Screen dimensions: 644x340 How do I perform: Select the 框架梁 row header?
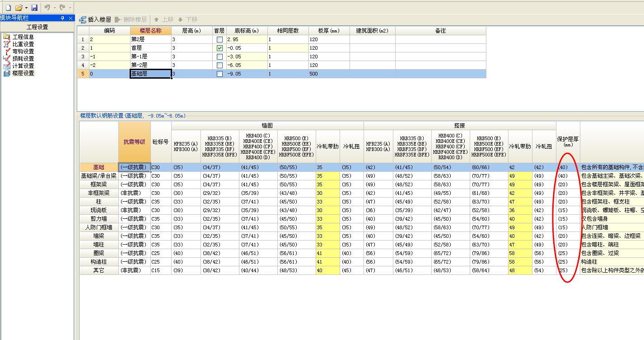tap(99, 184)
